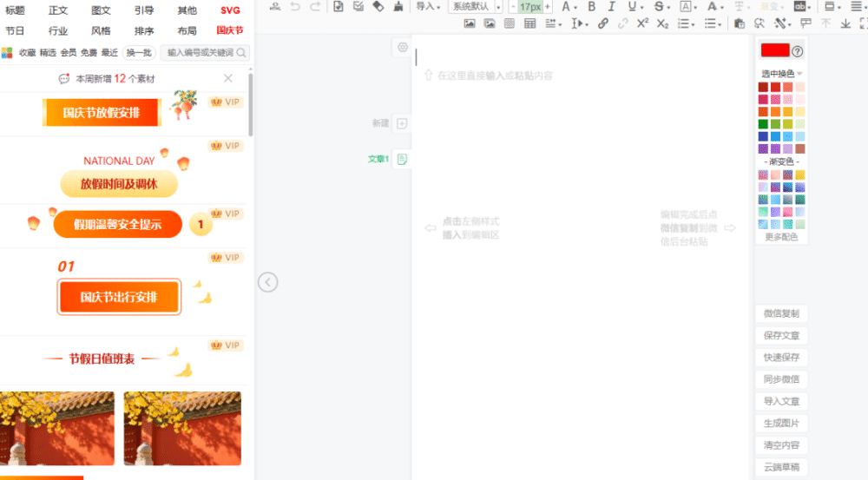This screenshot has width=868, height=480.
Task: Switch to the SVG tab
Action: tap(230, 10)
